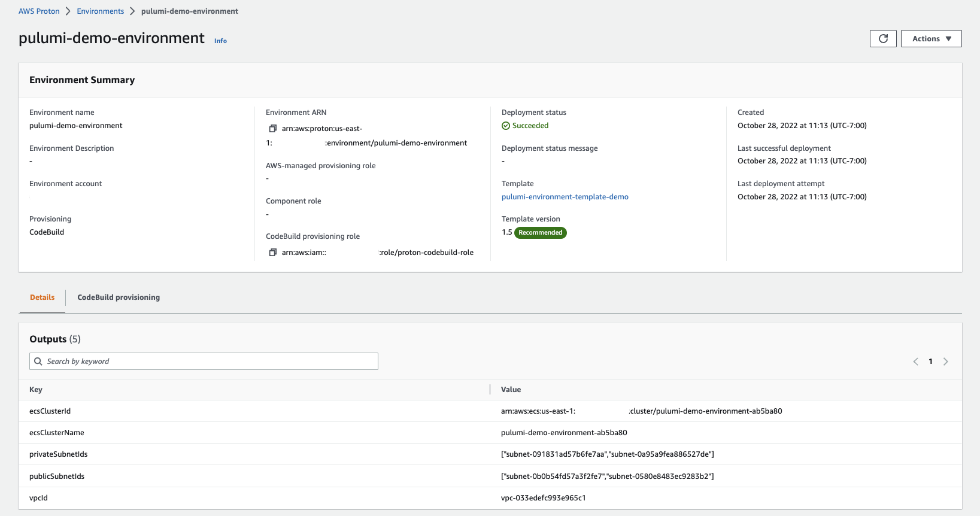980x516 pixels.
Task: Select the publicSubnetIds key cell
Action: 57,476
